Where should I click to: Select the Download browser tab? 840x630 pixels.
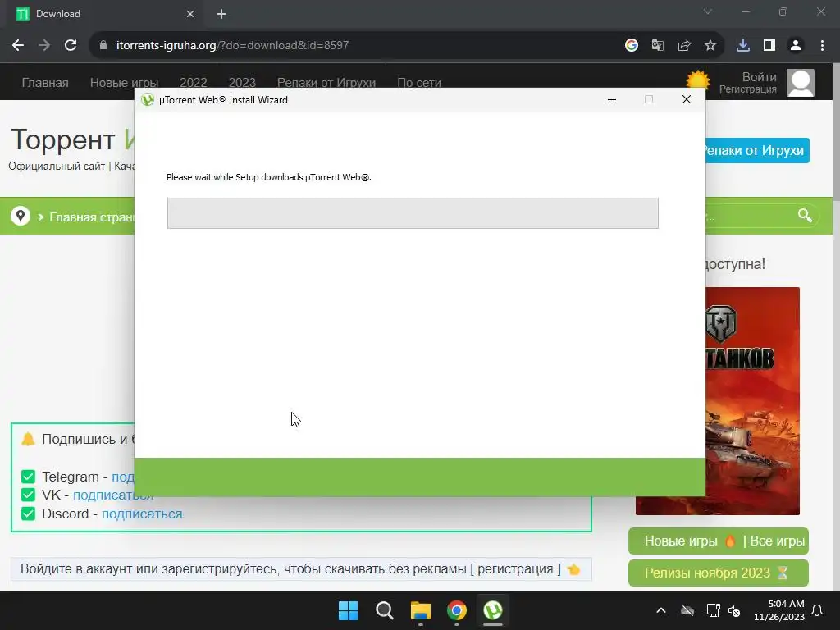click(105, 14)
